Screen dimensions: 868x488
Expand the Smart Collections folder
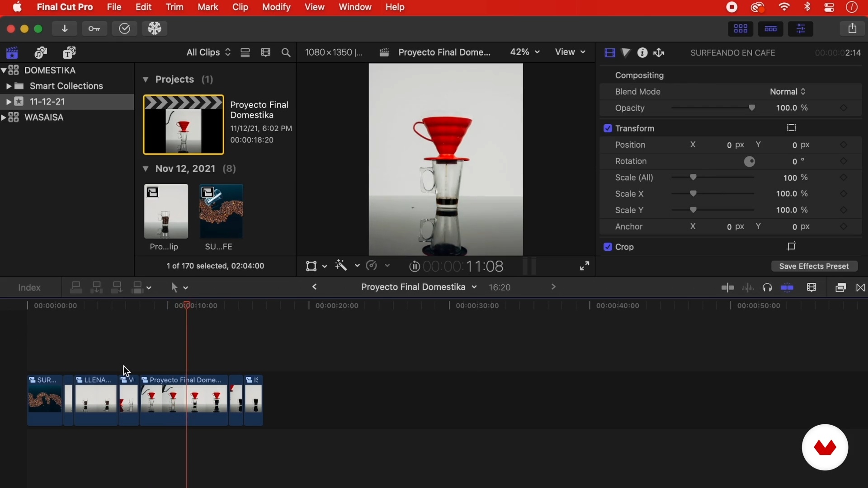pyautogui.click(x=8, y=86)
